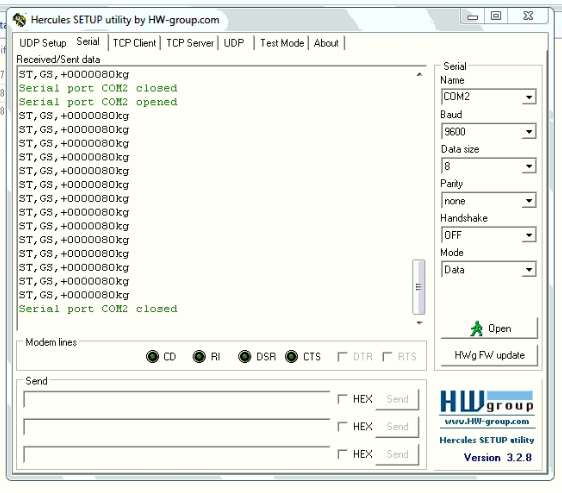Image resolution: width=562 pixels, height=493 pixels.
Task: Close the Hercules SETUP utility window
Action: 528,16
